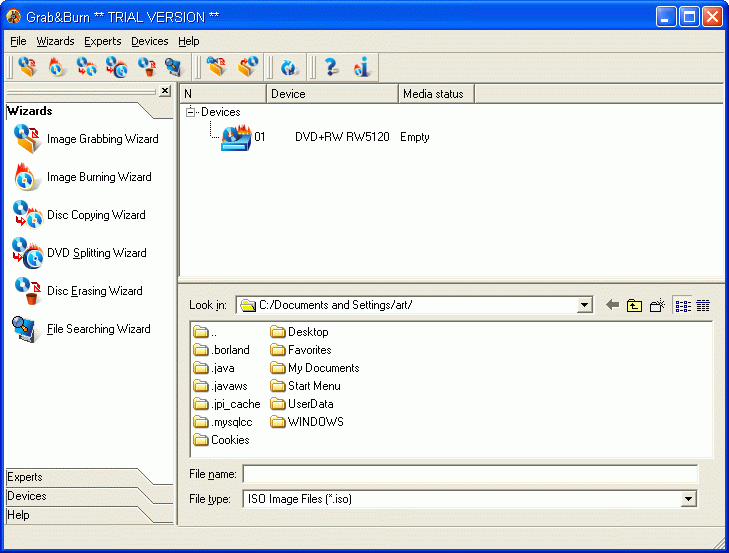Click the File Searching toolbar icon
Screen dimensions: 729x553
click(x=174, y=67)
